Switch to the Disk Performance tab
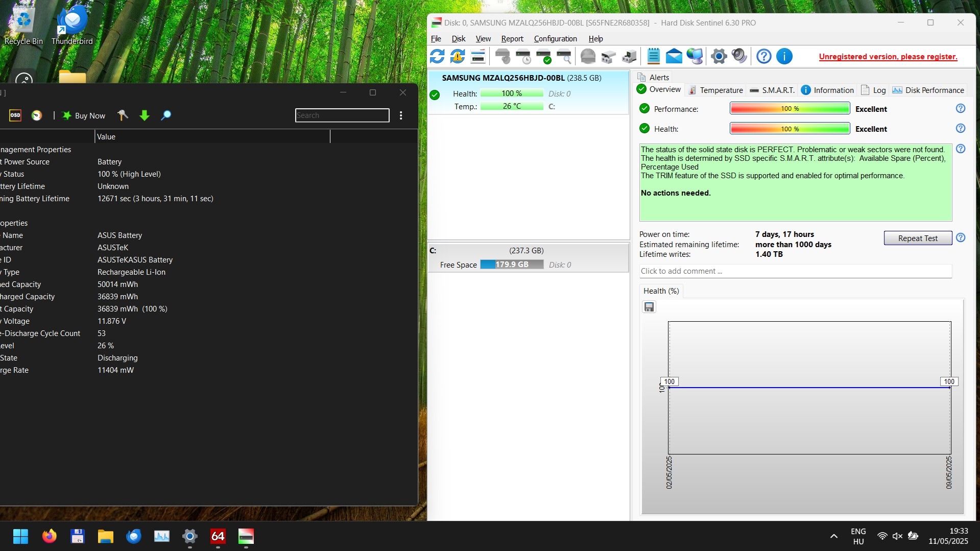The width and height of the screenshot is (980, 551). point(928,90)
